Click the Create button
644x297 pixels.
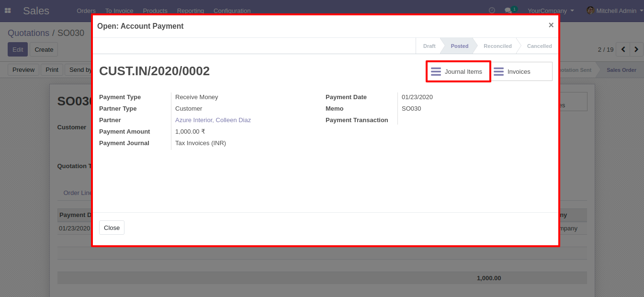(x=44, y=49)
